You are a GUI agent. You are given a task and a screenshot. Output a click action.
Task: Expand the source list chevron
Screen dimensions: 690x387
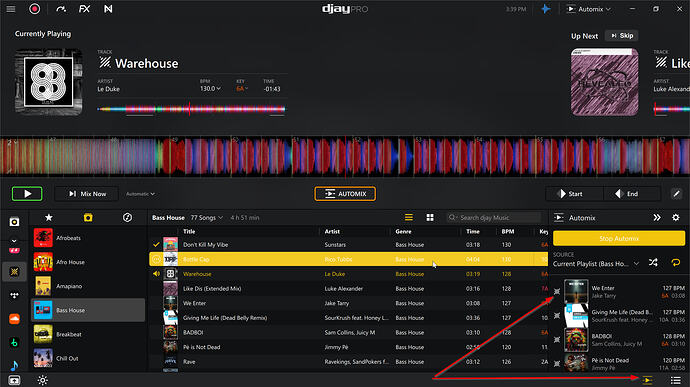[x=14, y=241]
